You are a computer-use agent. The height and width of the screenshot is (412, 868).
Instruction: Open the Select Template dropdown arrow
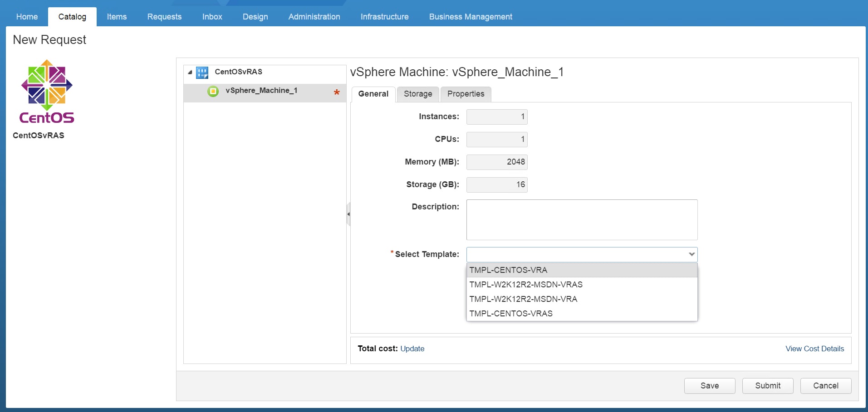pyautogui.click(x=691, y=254)
